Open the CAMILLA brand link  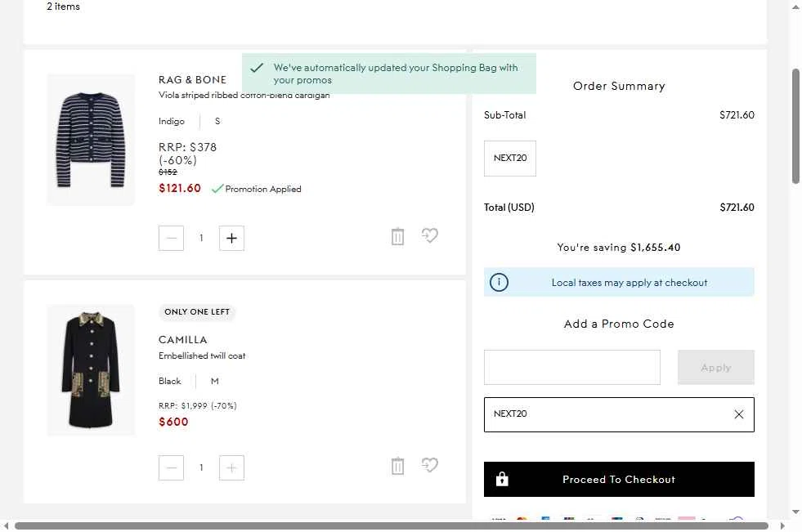183,340
